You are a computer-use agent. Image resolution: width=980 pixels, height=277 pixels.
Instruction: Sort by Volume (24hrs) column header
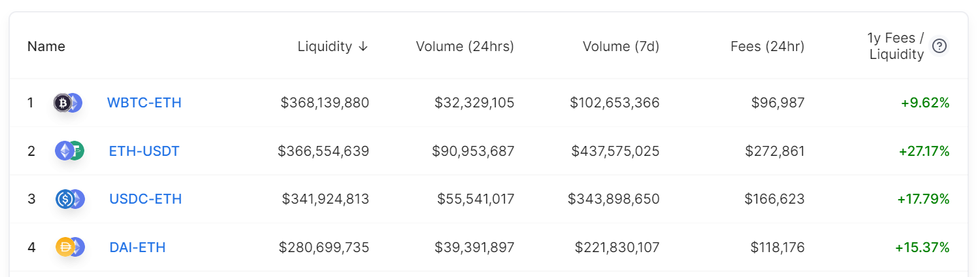[x=465, y=46]
